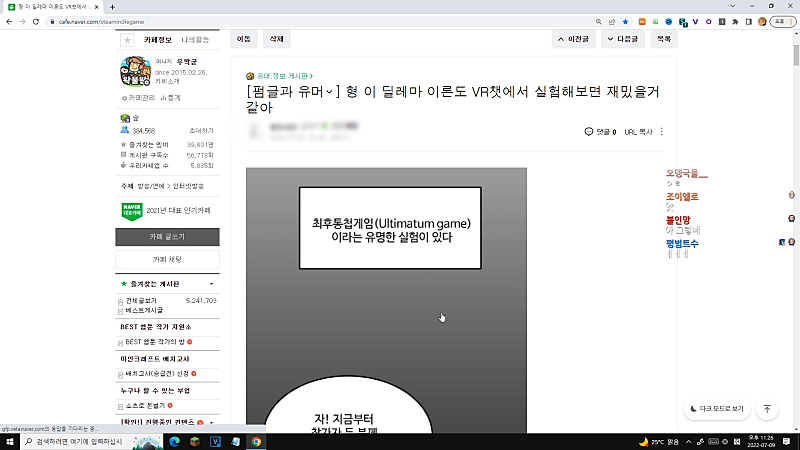Viewport: 800px width, 450px height.
Task: Click the zoom magnifier icon in address bar
Action: [598, 22]
